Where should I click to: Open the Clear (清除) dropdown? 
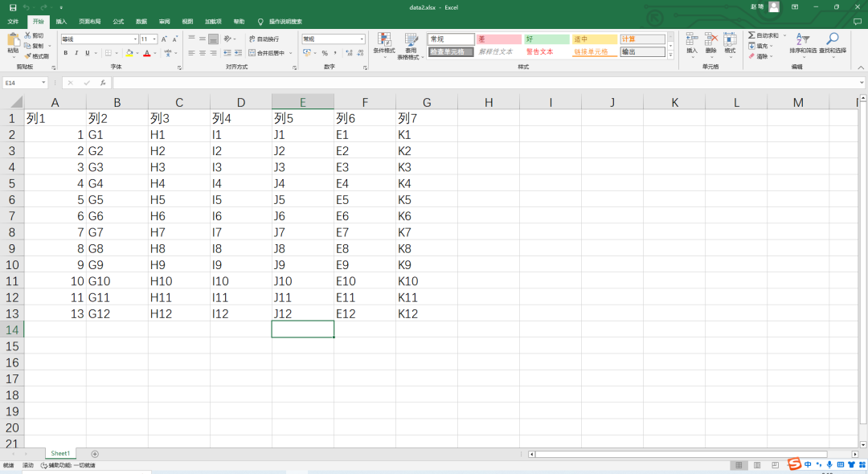pyautogui.click(x=760, y=56)
